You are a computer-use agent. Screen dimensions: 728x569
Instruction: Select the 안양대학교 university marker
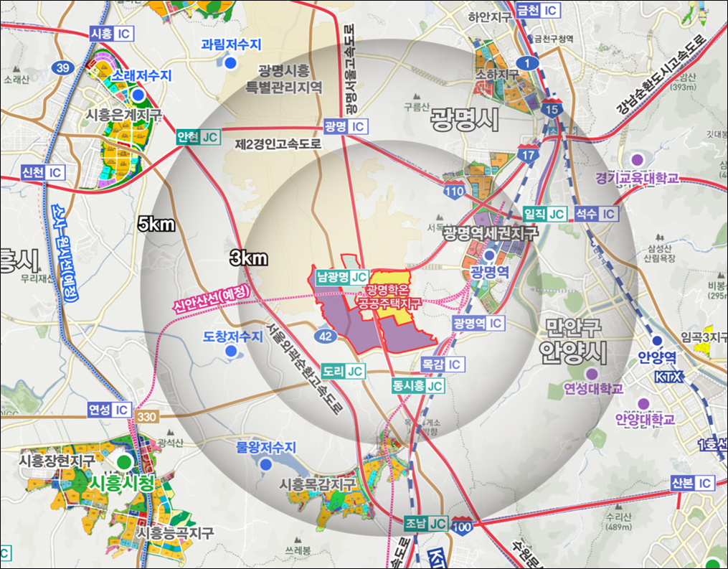click(643, 403)
